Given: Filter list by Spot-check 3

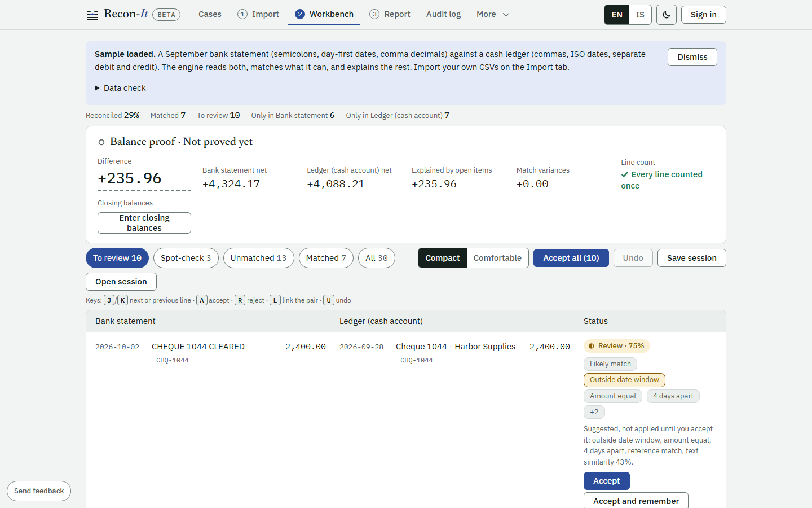Looking at the screenshot, I should tap(186, 258).
